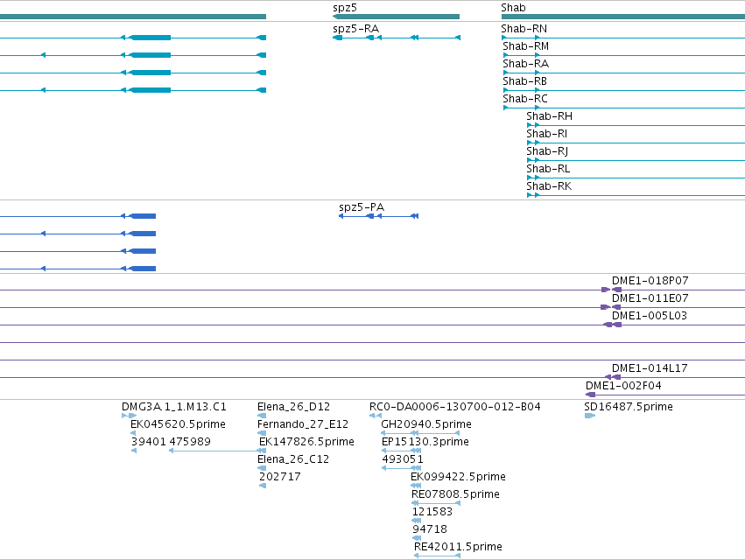Click the Fernando_27_E12 EST label
Image resolution: width=745 pixels, height=560 pixels.
tap(303, 424)
